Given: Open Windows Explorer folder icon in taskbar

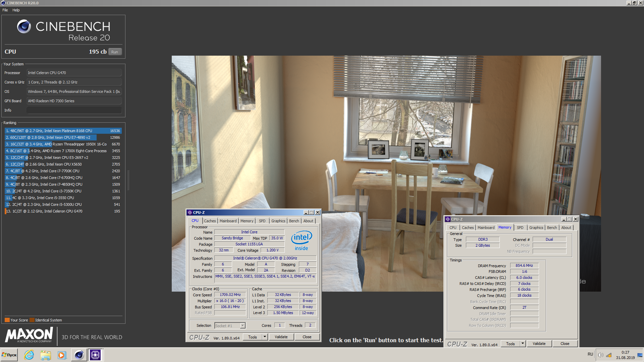Looking at the screenshot, I should (45, 355).
